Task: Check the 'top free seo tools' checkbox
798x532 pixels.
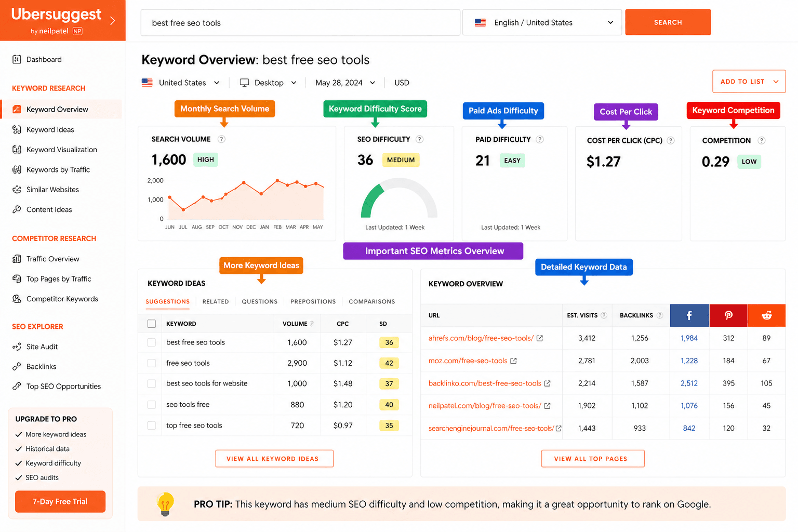Action: click(x=152, y=425)
